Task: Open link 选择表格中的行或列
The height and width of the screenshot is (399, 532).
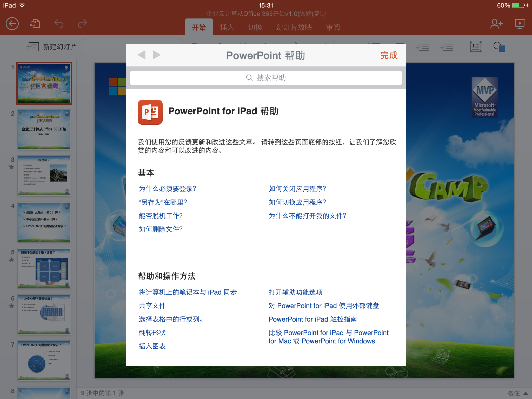Action: [x=171, y=319]
